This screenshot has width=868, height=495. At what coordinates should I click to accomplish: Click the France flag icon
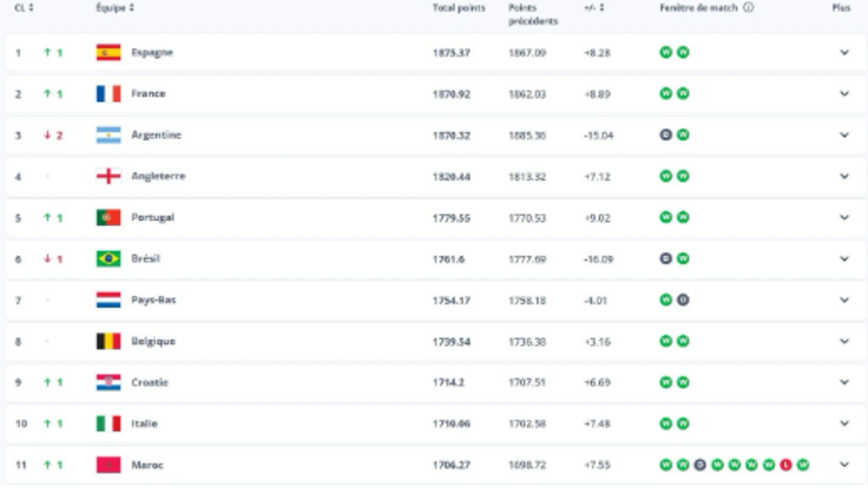(x=108, y=92)
